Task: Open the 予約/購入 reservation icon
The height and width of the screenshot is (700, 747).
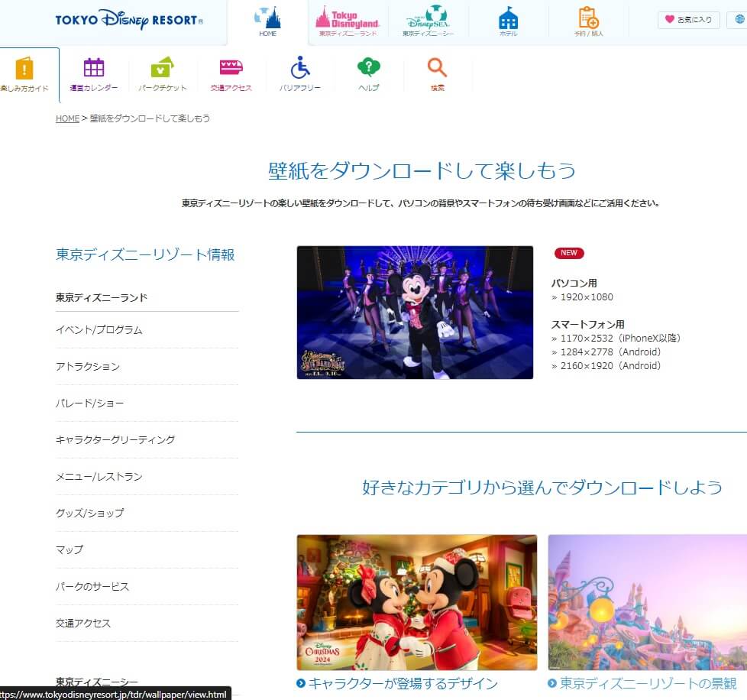Action: pyautogui.click(x=588, y=21)
